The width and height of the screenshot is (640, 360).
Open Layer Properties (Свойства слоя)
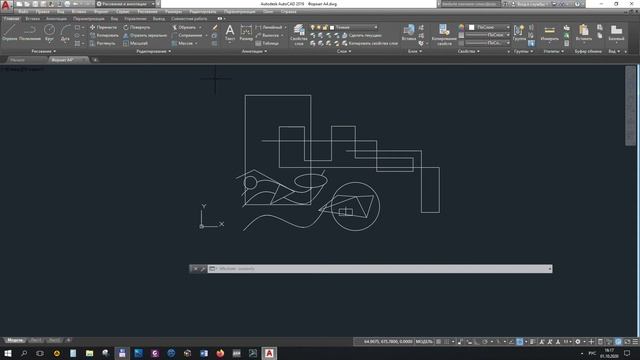(x=299, y=34)
